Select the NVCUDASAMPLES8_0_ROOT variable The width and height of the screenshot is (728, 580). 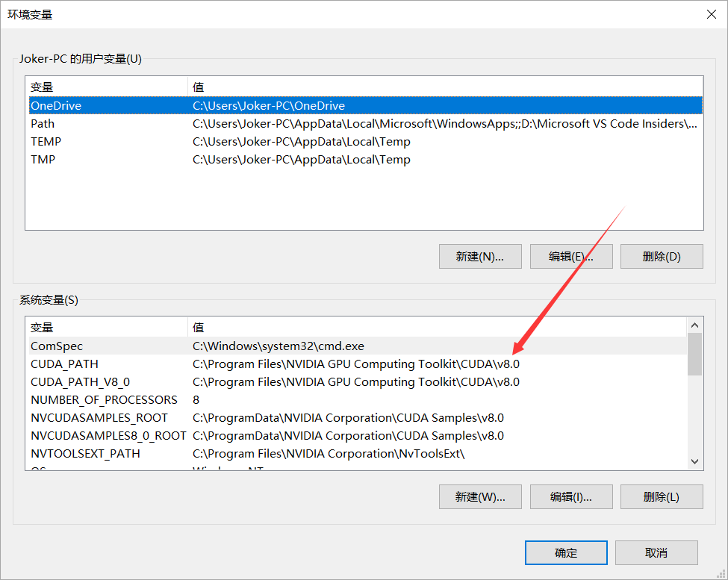pos(358,436)
